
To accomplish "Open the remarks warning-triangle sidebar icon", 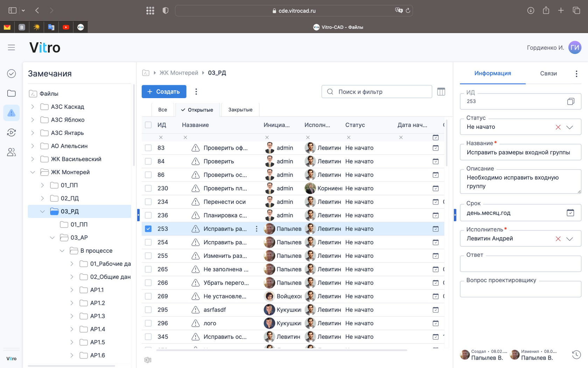I will 11,113.
